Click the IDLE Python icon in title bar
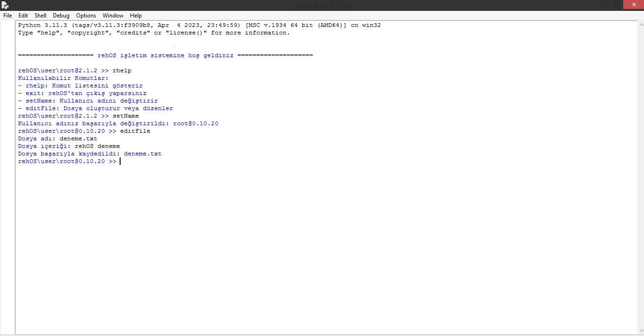644x336 pixels. 5,5
